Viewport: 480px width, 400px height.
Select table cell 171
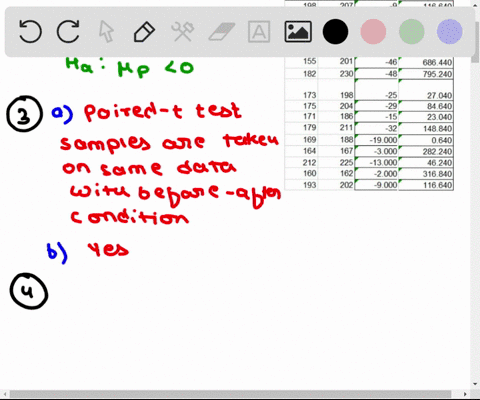[x=301, y=117]
